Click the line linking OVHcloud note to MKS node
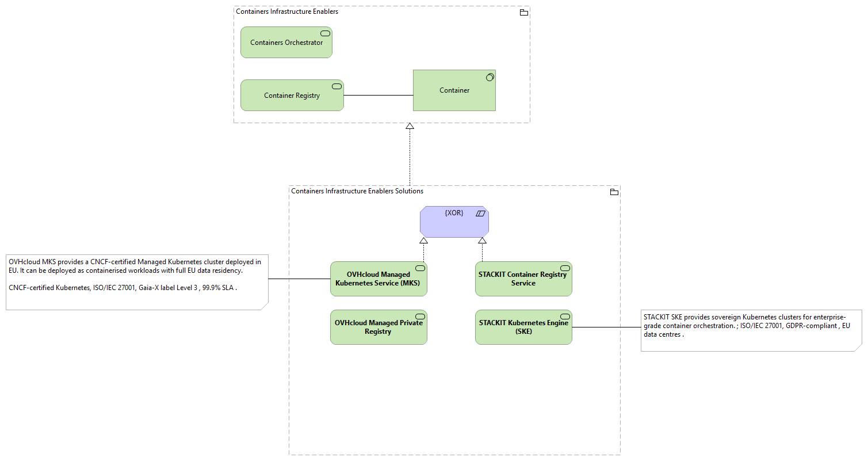 [299, 279]
